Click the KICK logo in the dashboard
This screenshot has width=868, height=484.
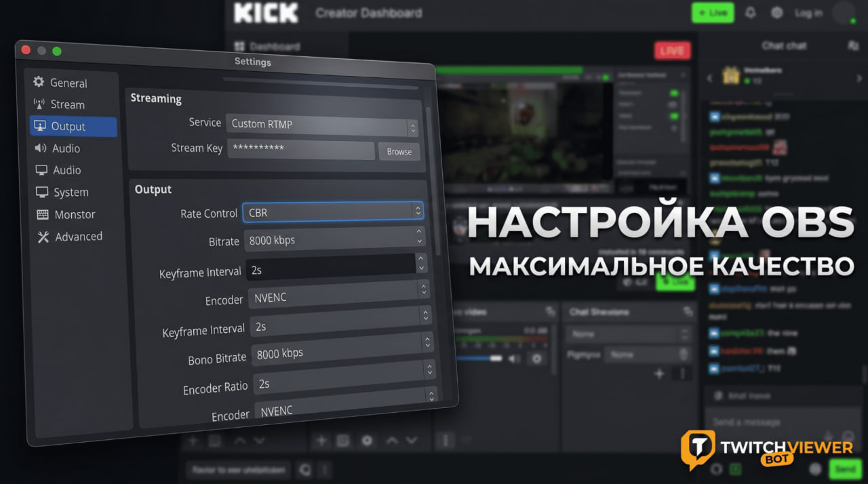(x=266, y=12)
